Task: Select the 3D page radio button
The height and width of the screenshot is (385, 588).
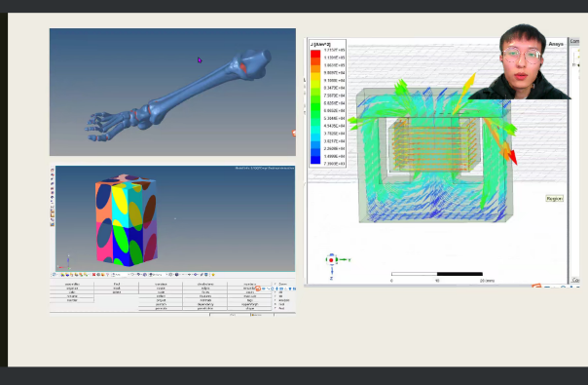Action: pos(275,296)
